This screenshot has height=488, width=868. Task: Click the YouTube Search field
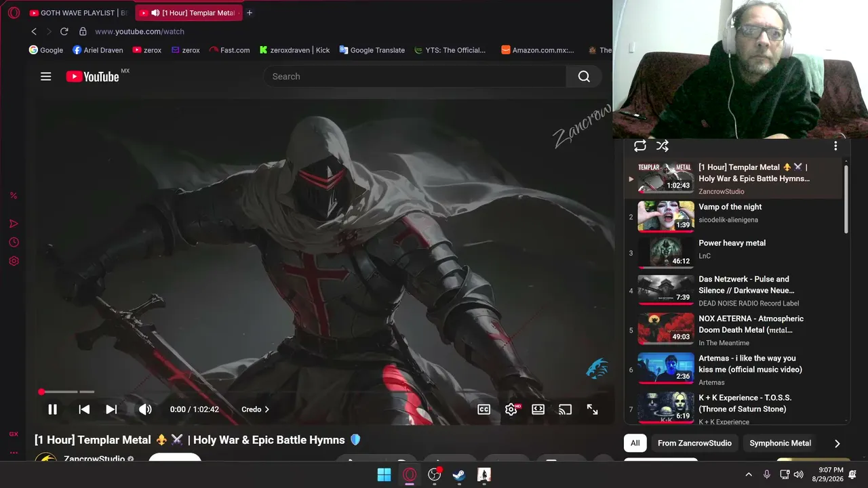click(x=415, y=77)
